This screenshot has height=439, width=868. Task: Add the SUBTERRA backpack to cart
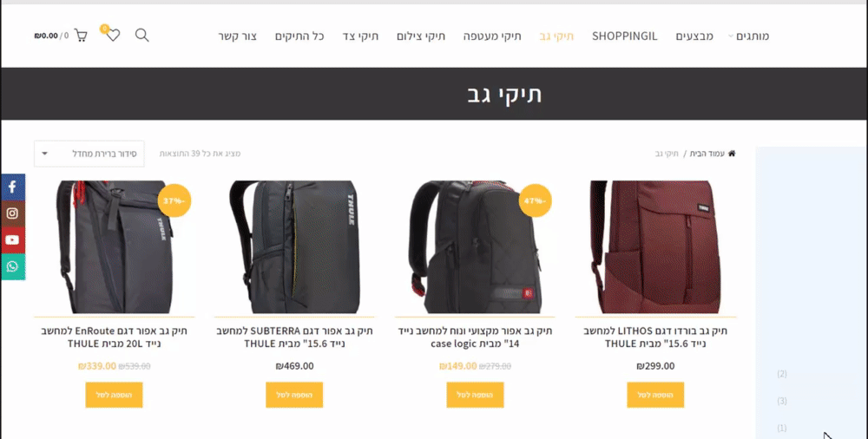pos(294,395)
